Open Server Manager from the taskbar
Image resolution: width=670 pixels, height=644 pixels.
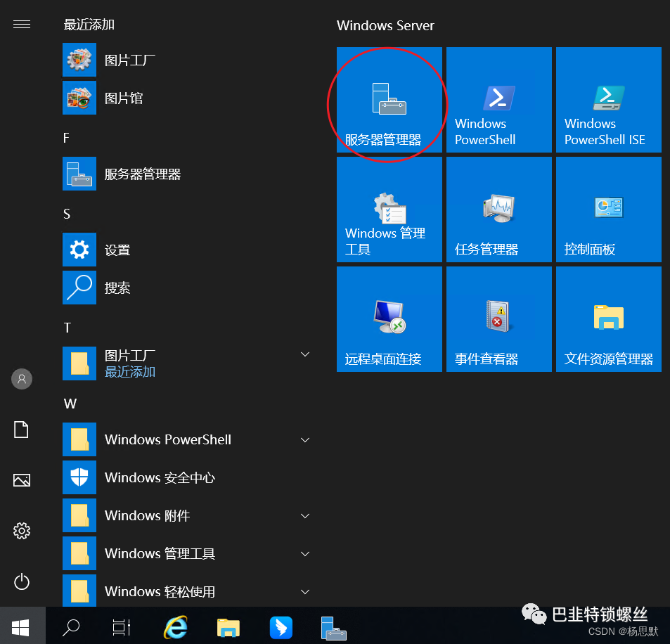pos(334,629)
